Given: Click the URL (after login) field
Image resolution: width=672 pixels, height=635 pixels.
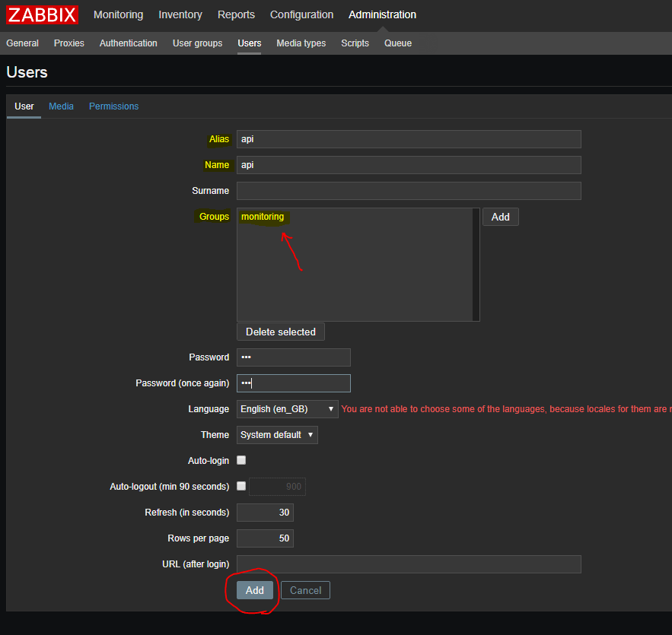Looking at the screenshot, I should point(409,564).
